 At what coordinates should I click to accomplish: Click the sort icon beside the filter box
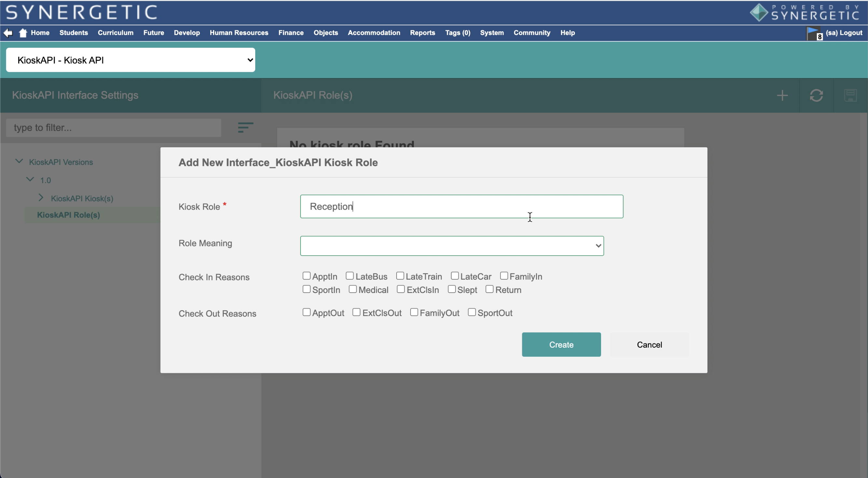pyautogui.click(x=245, y=127)
